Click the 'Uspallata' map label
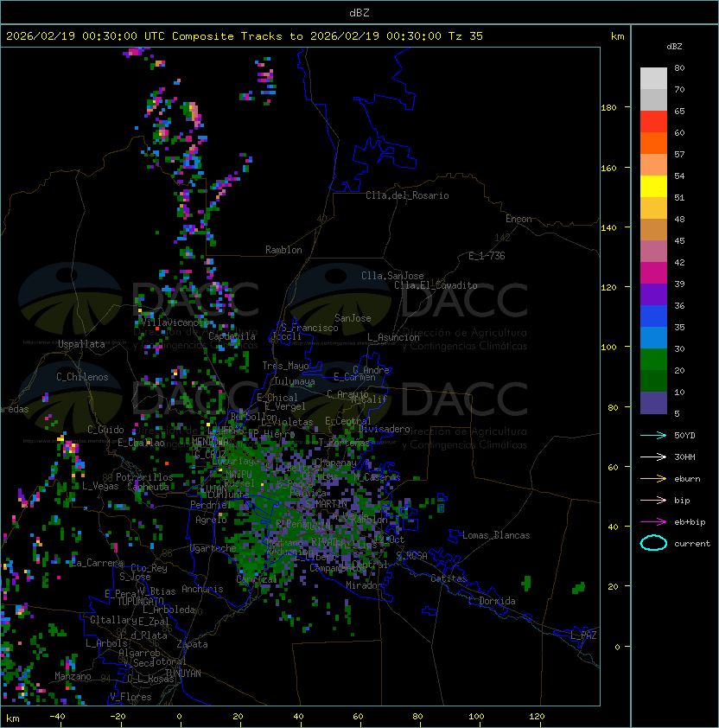 pyautogui.click(x=82, y=344)
